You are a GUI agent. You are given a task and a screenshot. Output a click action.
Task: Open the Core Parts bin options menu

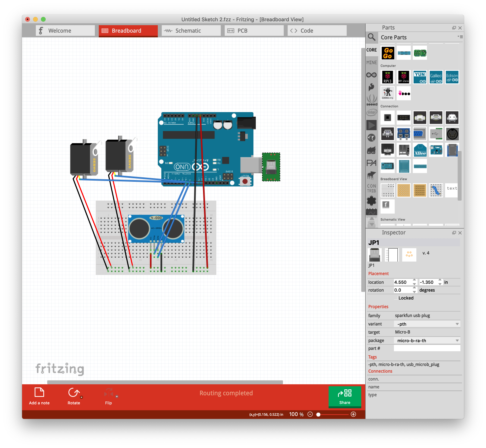tap(460, 37)
